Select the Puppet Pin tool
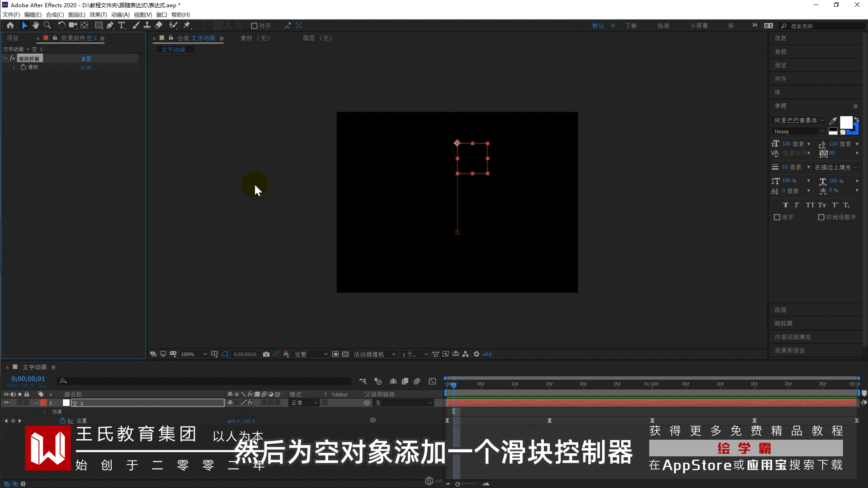The image size is (868, 488). pyautogui.click(x=187, y=26)
